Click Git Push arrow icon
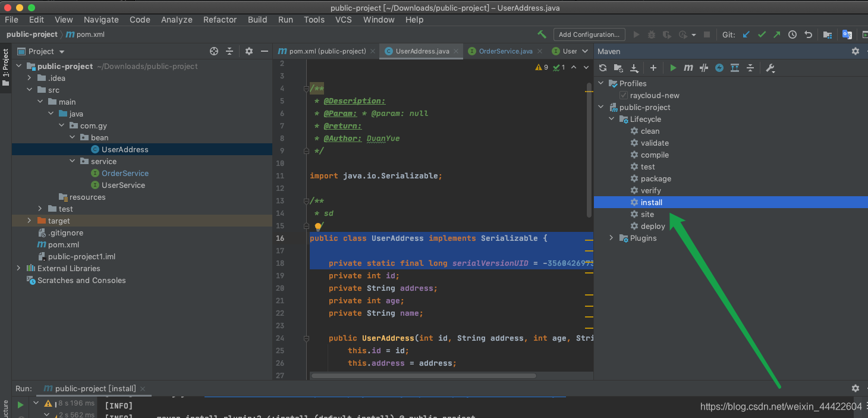The height and width of the screenshot is (418, 868). pos(777,34)
